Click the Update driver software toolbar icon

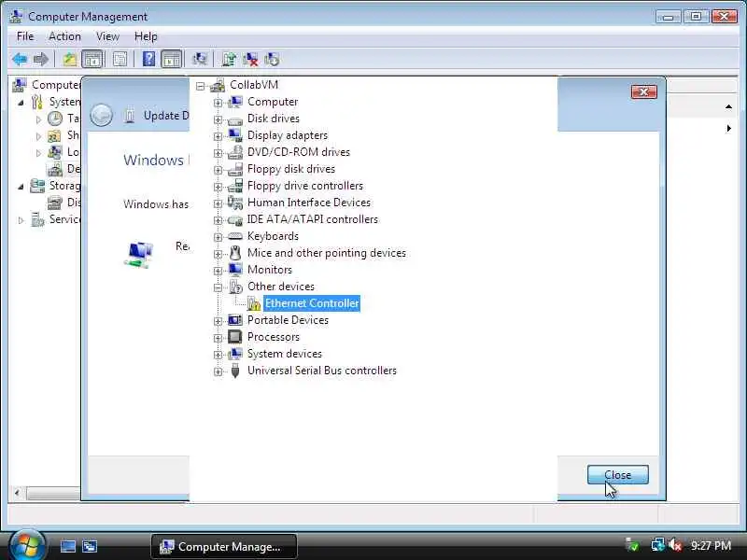coord(229,60)
